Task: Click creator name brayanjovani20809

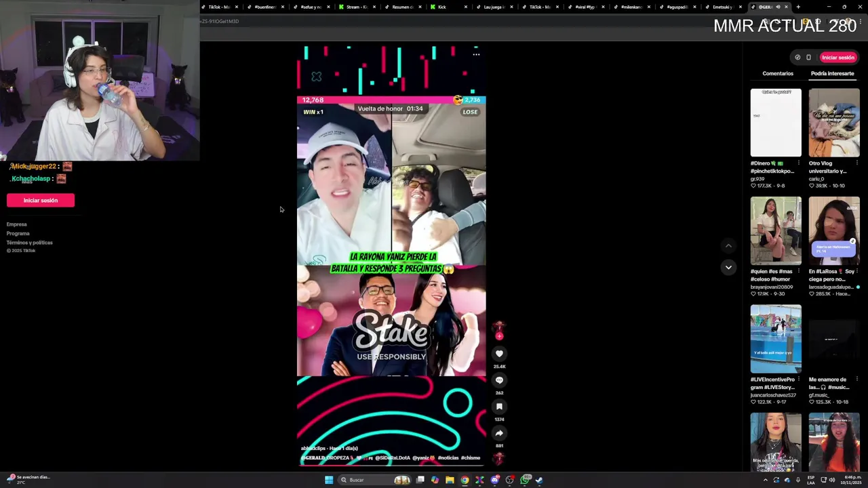Action: click(x=772, y=287)
